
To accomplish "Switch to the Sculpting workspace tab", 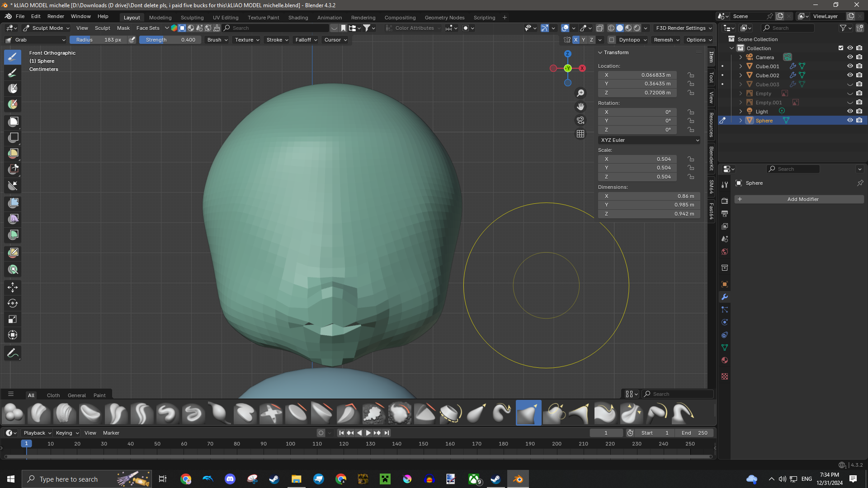I will point(192,18).
